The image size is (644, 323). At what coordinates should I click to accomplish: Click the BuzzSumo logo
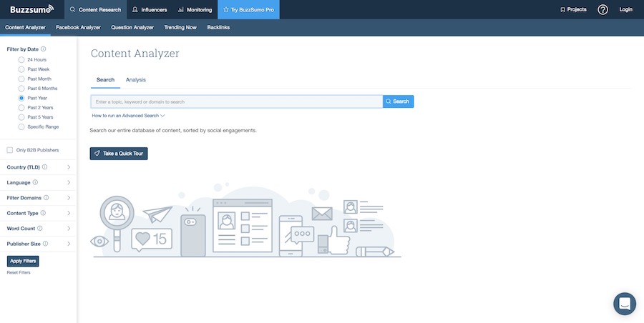[x=32, y=9]
